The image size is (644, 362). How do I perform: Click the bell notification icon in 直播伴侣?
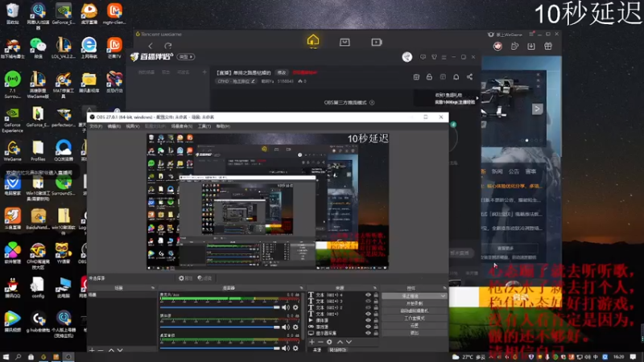coord(456,77)
